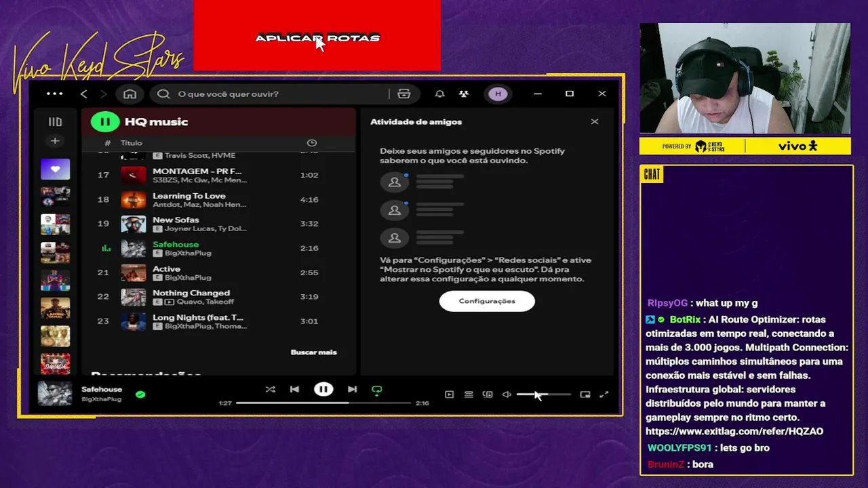Open the three-dots Spotify app menu

[54, 94]
